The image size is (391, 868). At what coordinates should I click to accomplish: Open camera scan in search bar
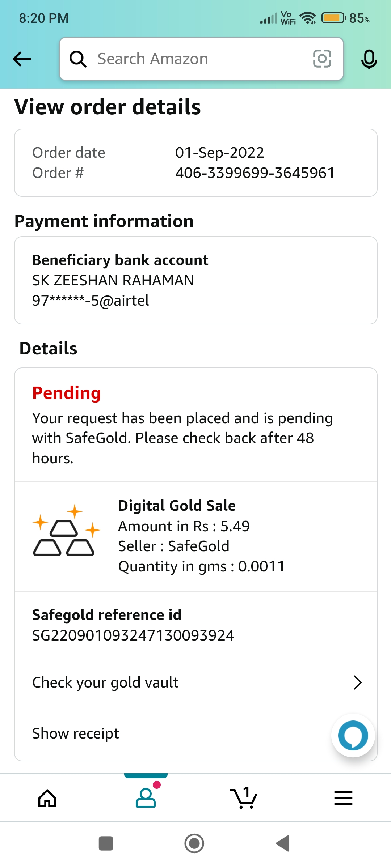tap(322, 59)
